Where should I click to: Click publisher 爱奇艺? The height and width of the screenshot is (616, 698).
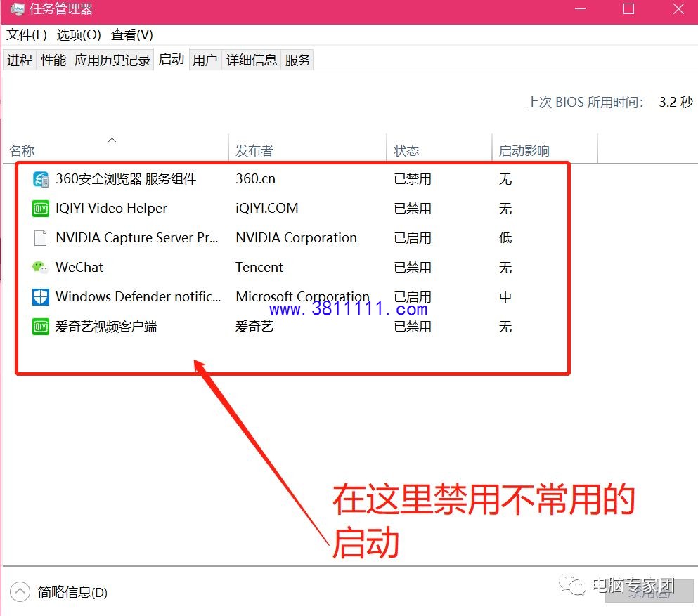pos(254,327)
